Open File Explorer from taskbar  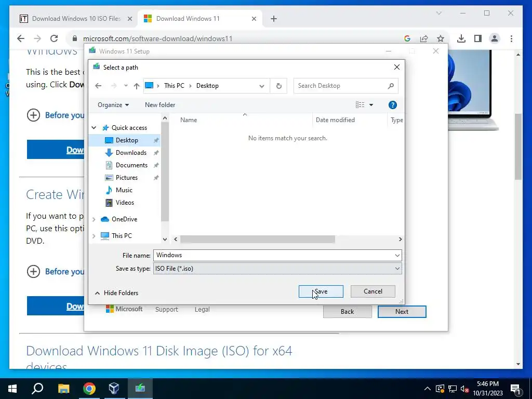click(63, 389)
